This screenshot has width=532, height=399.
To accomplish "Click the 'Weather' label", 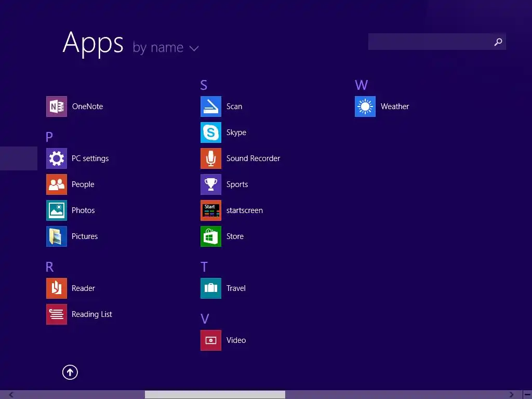I will point(395,107).
